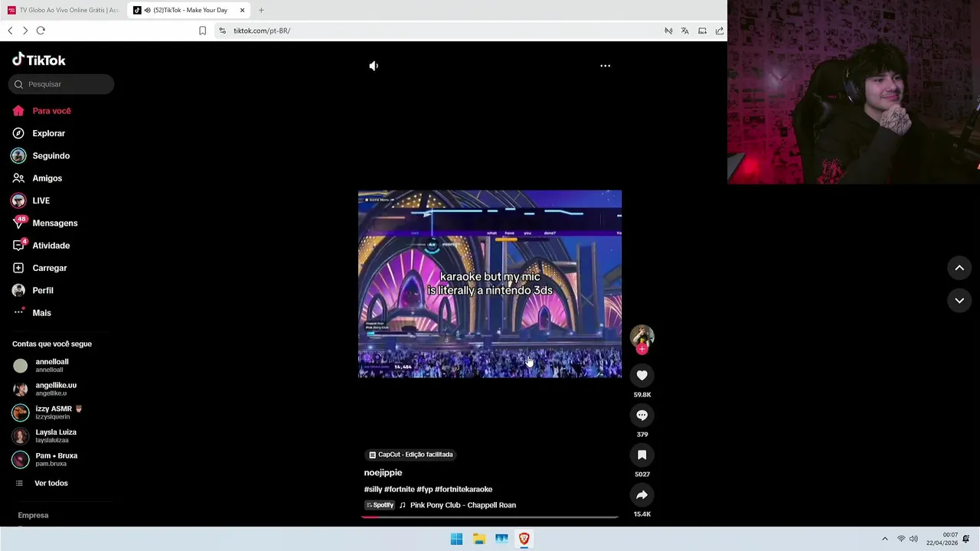
Task: Open Wi-Fi network settings tray icon
Action: click(x=901, y=539)
